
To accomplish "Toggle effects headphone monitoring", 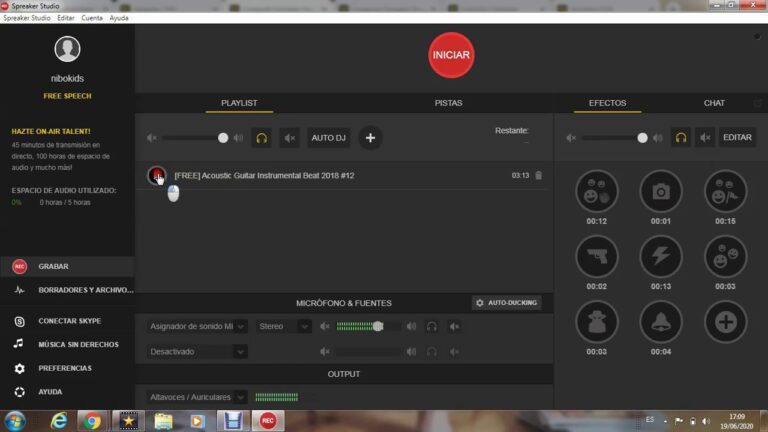I will pyautogui.click(x=681, y=138).
